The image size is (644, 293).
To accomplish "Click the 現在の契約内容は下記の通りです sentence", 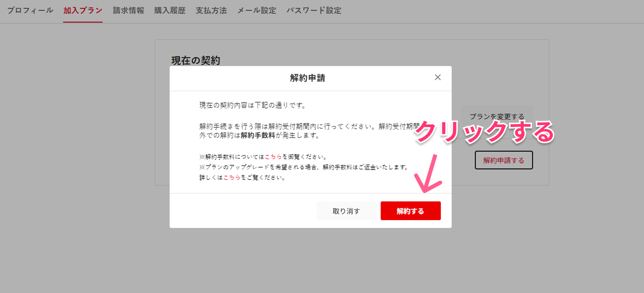I will 252,105.
